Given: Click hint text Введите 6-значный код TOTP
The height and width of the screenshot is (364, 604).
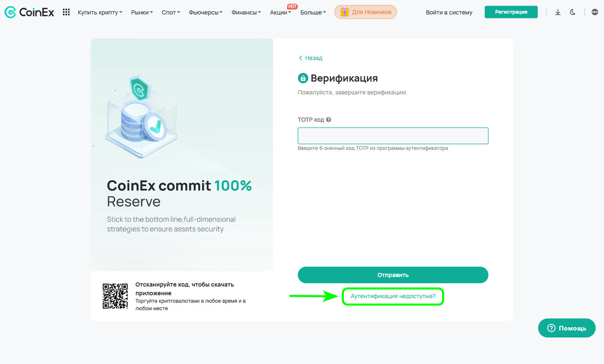Looking at the screenshot, I should [373, 148].
